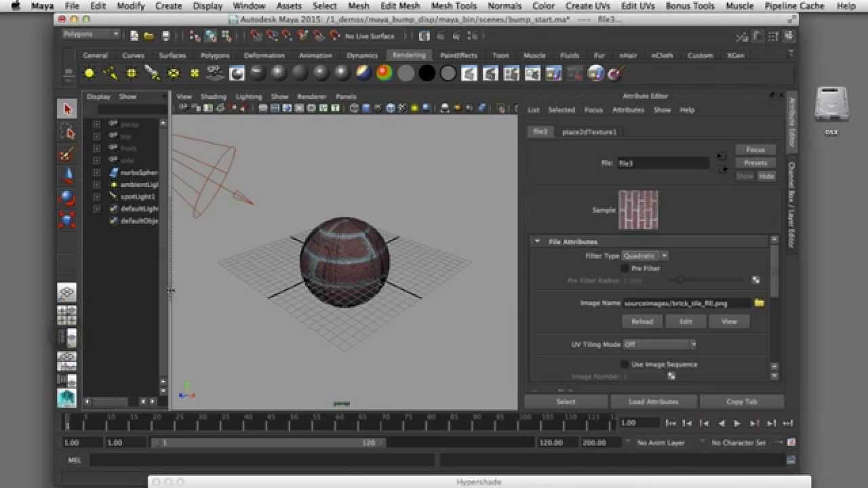Image resolution: width=868 pixels, height=488 pixels.
Task: Open a scene using the folder icon
Action: 149,36
